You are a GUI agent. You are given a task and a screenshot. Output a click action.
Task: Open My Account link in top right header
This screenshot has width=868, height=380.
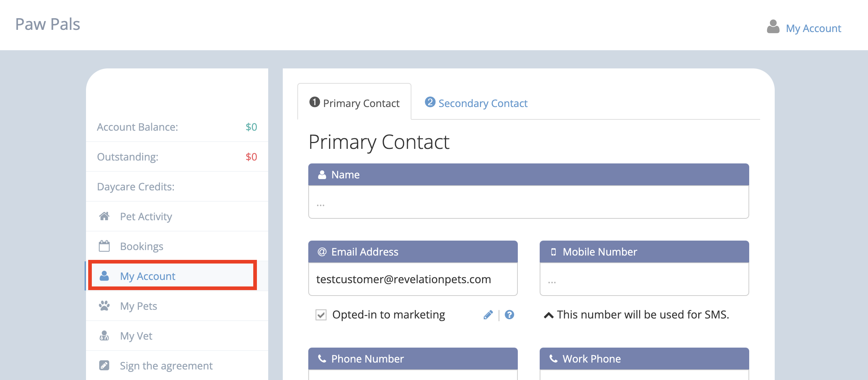pyautogui.click(x=813, y=28)
